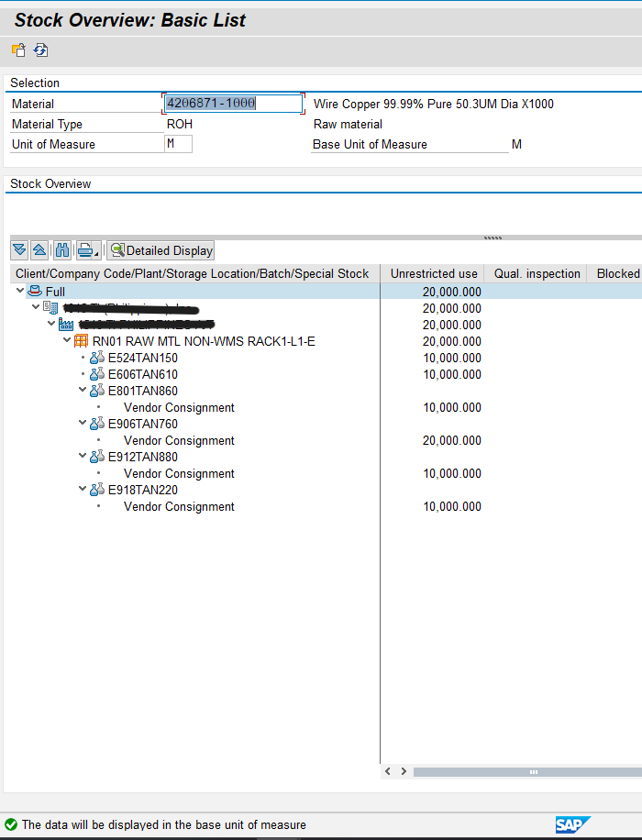Image resolution: width=642 pixels, height=840 pixels.
Task: Select Vendor Consignment under E906TAN760
Action: point(179,440)
